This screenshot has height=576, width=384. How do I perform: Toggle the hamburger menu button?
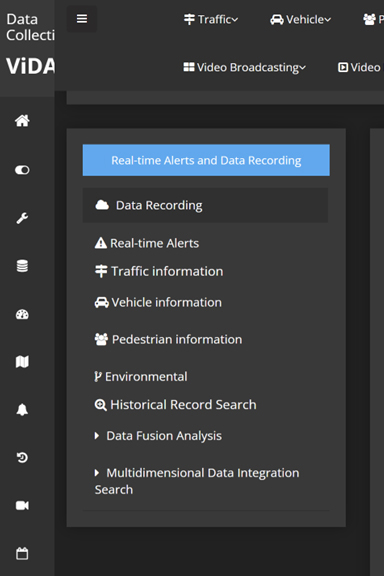pyautogui.click(x=82, y=19)
